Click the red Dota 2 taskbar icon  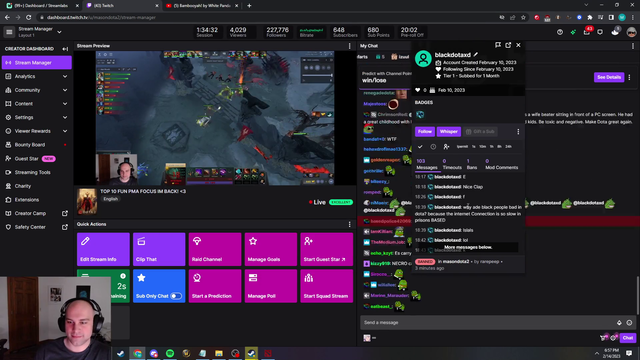click(268, 353)
